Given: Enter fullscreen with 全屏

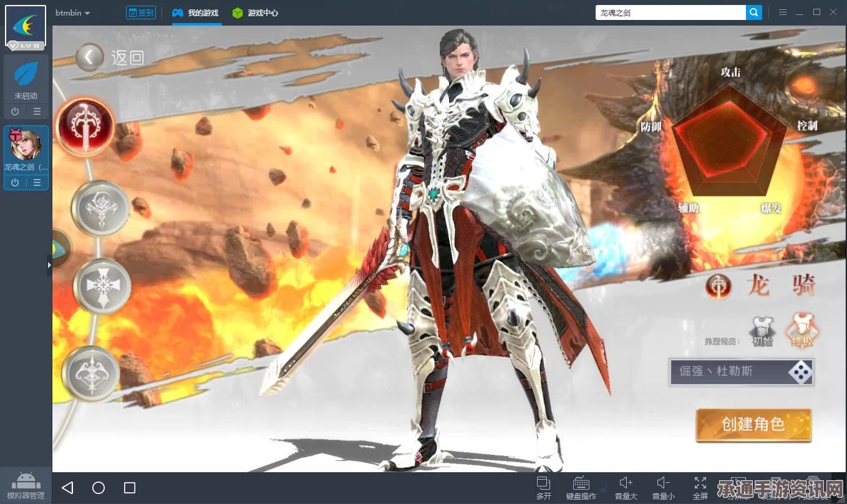Looking at the screenshot, I should click(x=700, y=488).
